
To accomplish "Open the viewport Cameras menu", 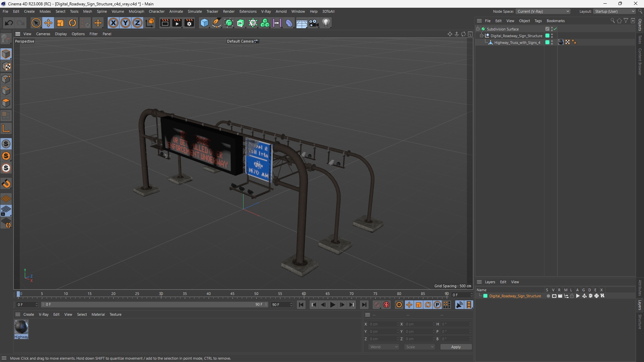I will click(43, 34).
